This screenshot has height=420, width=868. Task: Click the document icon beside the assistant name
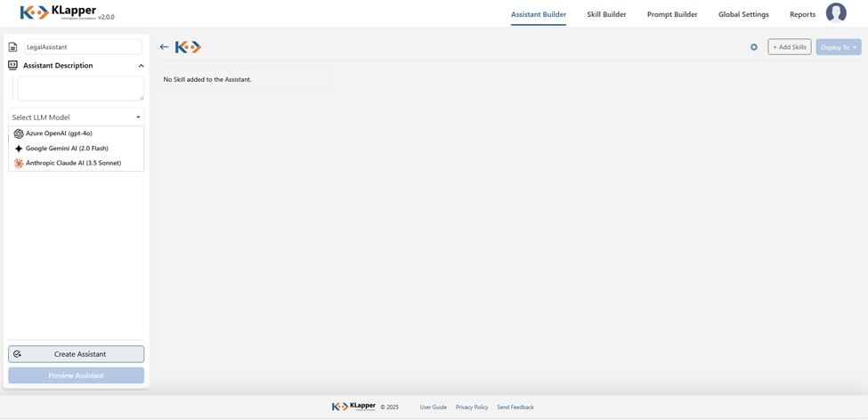(x=12, y=47)
